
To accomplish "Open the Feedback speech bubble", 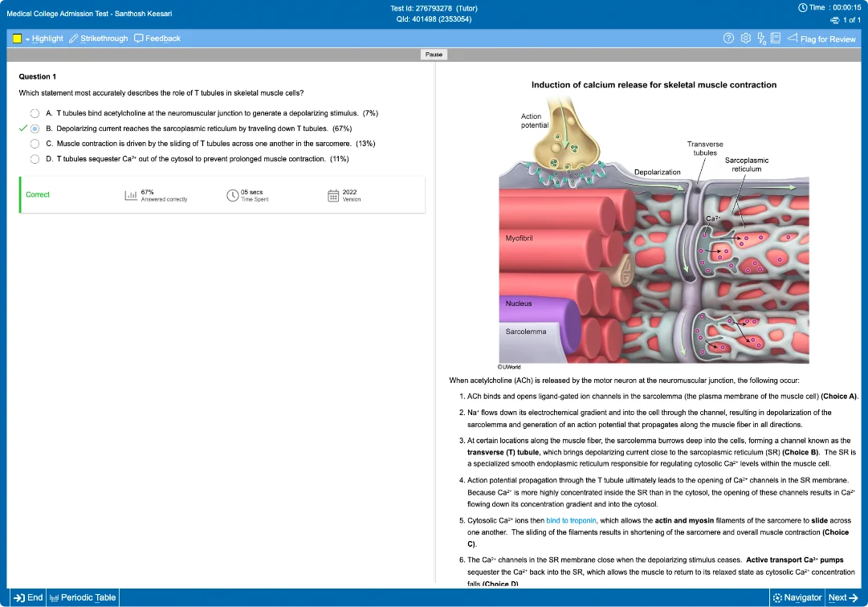I will coord(139,39).
